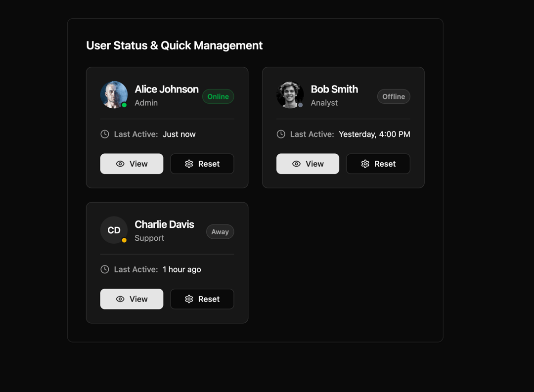Viewport: 534px width, 392px height.
Task: Open Alice Johnson's View button
Action: tap(132, 164)
